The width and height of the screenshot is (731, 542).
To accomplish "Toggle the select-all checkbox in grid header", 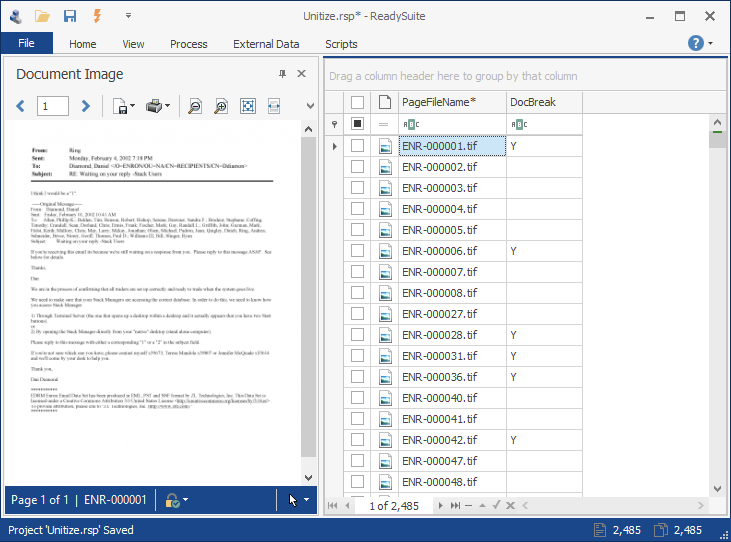I will [357, 102].
